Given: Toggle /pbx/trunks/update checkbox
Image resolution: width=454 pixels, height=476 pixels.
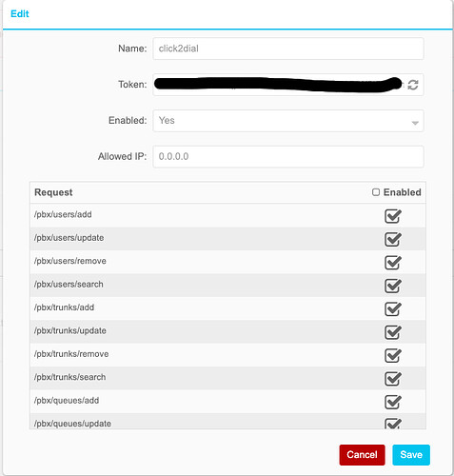Looking at the screenshot, I should pyautogui.click(x=393, y=332).
